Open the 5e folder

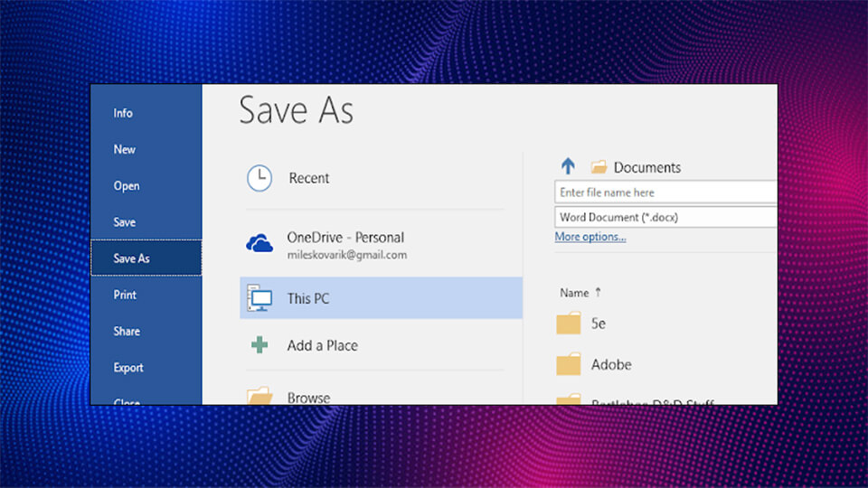597,323
